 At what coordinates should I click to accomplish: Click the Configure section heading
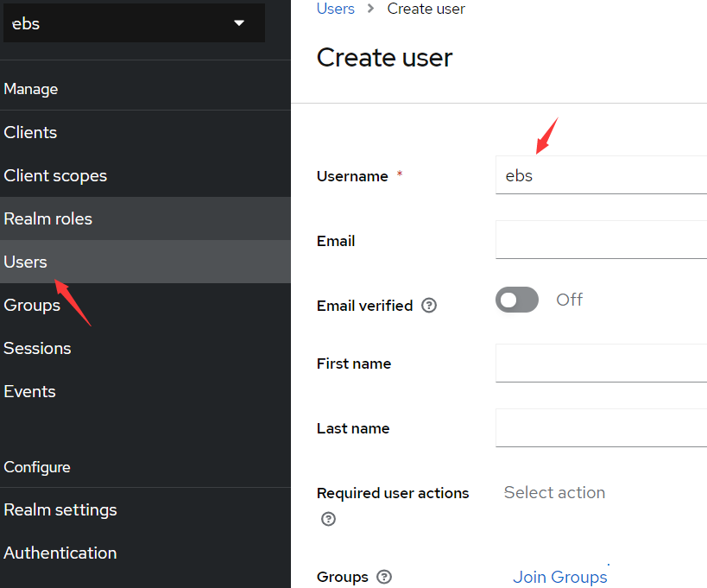[x=37, y=467]
